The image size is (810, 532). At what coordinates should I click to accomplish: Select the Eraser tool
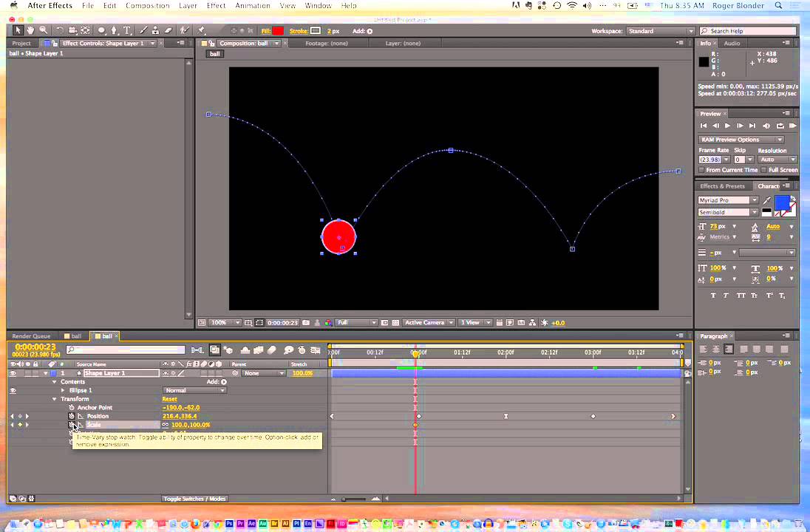[168, 30]
